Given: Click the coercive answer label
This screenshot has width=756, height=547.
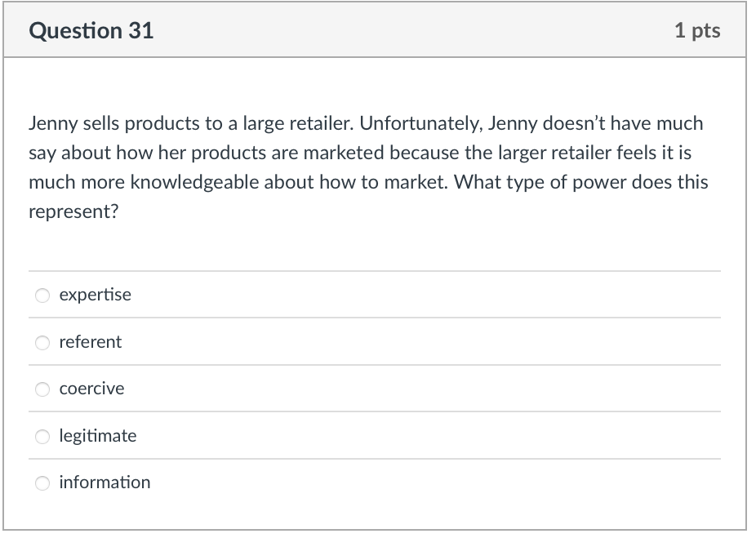Looking at the screenshot, I should pyautogui.click(x=91, y=389).
